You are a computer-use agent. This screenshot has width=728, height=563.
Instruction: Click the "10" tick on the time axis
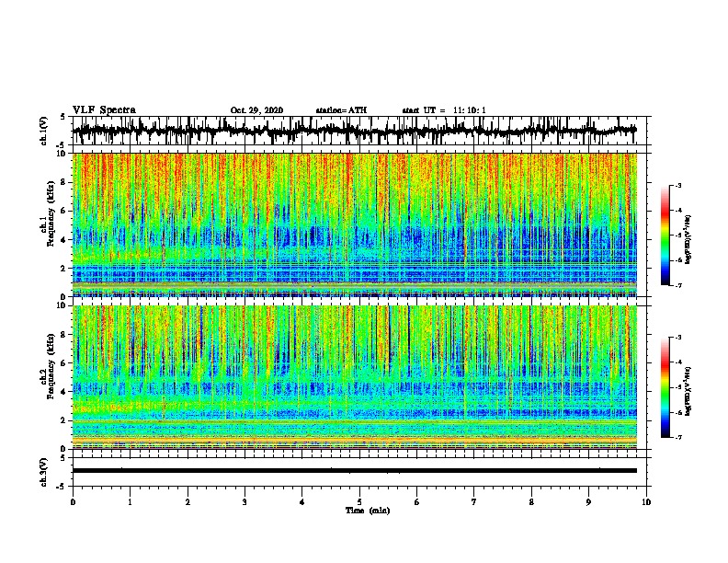646,501
